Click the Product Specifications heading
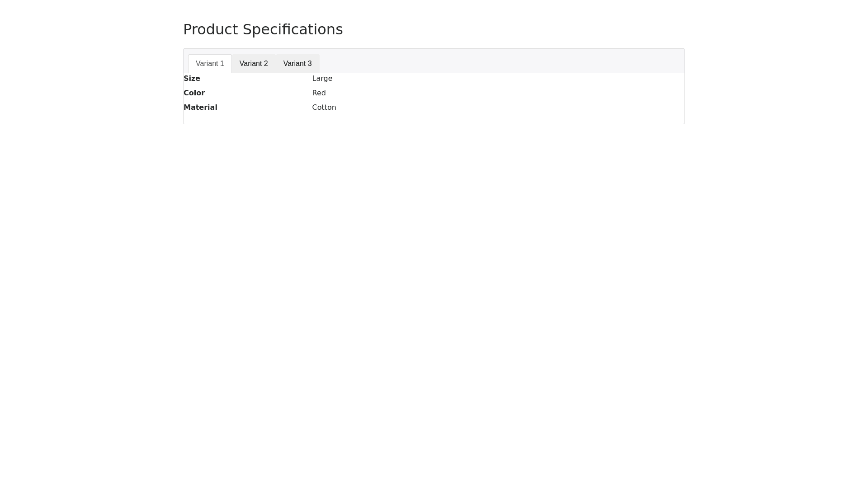This screenshot has height=488, width=868. 263,29
